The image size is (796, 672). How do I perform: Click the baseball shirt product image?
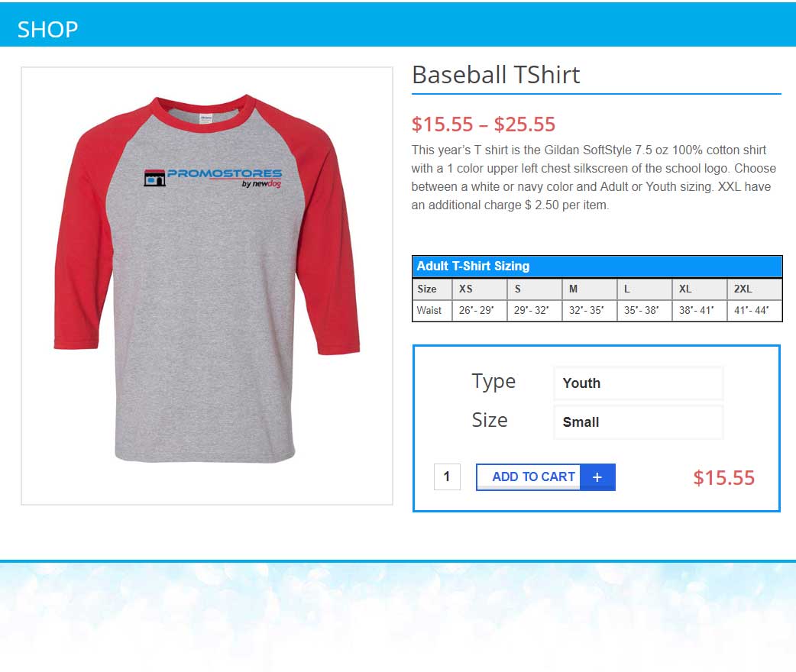pyautogui.click(x=206, y=286)
